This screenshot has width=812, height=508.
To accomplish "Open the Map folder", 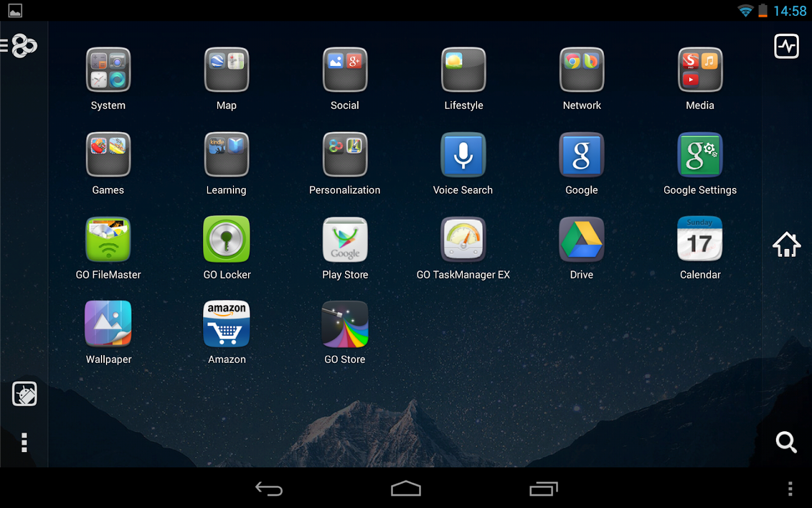I will (227, 70).
